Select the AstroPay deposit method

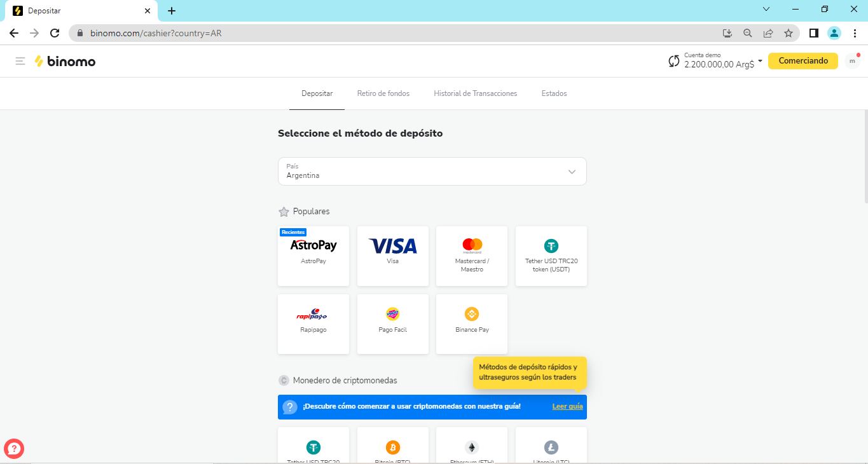click(313, 256)
